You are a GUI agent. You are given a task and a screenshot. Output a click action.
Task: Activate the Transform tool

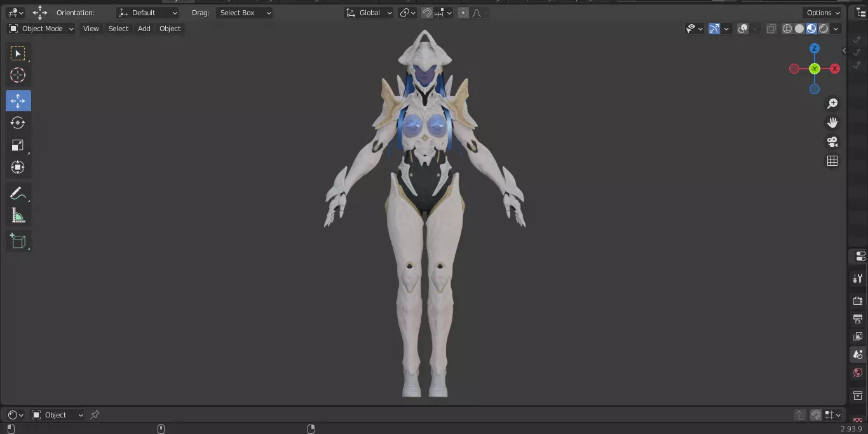point(18,168)
